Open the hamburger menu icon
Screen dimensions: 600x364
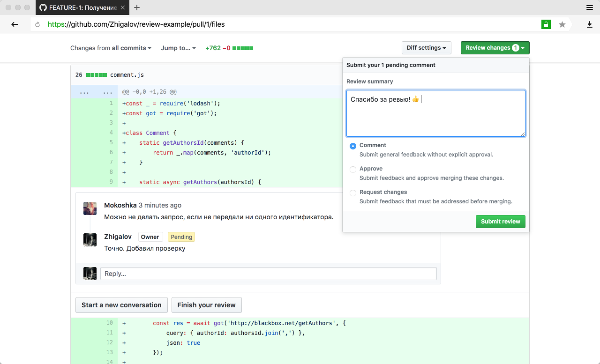click(x=590, y=7)
